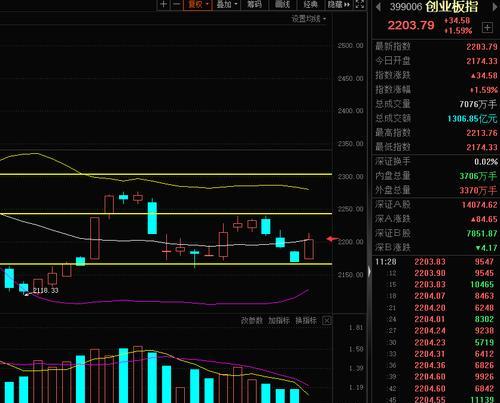
Task: Collapse side panel via divider handle
Action: pyautogui.click(x=369, y=272)
